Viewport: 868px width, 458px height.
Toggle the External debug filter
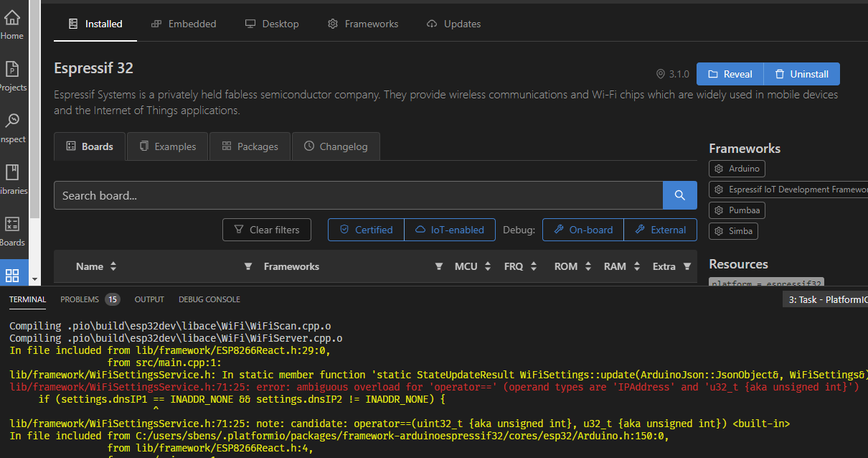[x=661, y=230]
